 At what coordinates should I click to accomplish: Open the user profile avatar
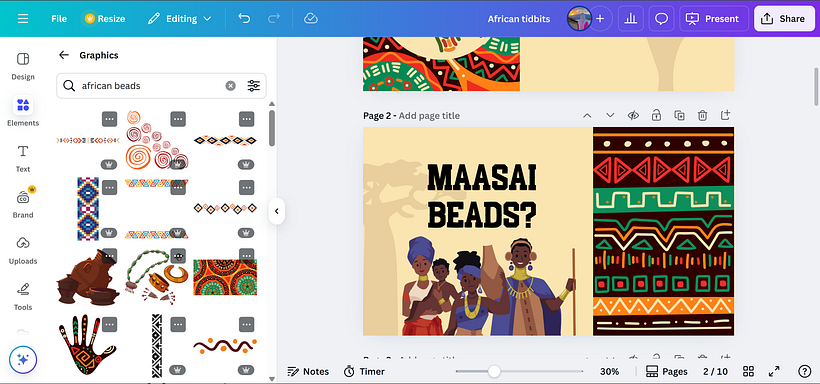tap(579, 19)
